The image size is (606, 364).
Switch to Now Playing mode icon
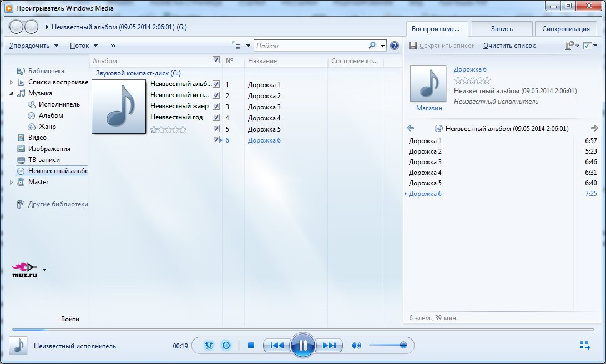585,346
